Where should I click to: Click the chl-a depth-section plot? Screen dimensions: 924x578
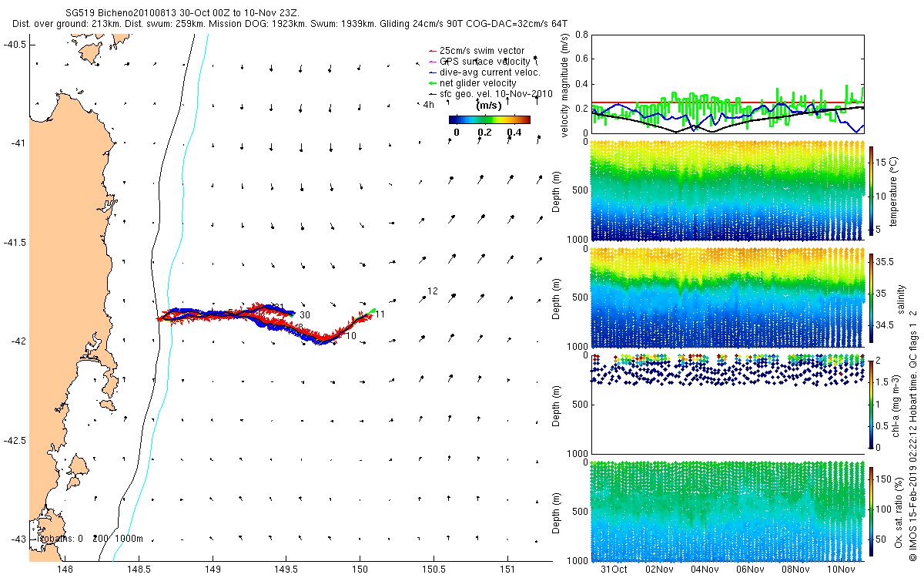[x=727, y=403]
